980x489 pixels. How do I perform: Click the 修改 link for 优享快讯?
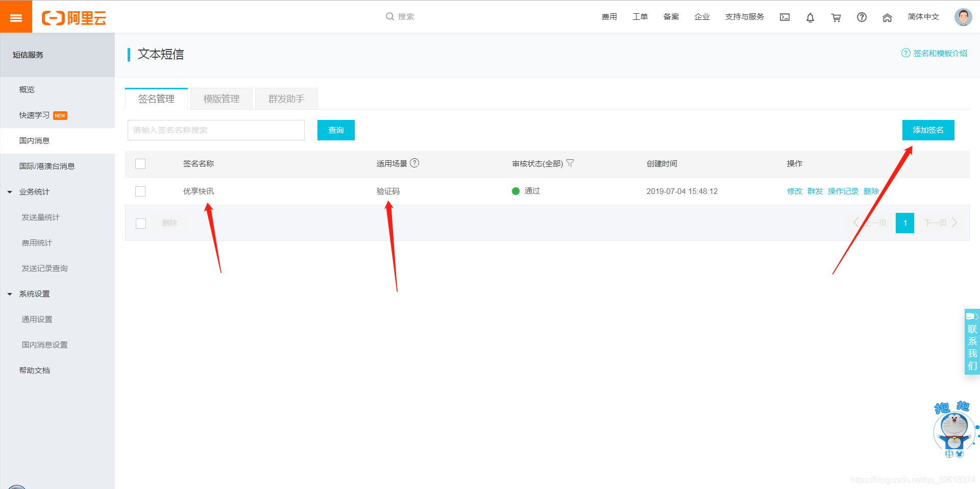pos(794,191)
